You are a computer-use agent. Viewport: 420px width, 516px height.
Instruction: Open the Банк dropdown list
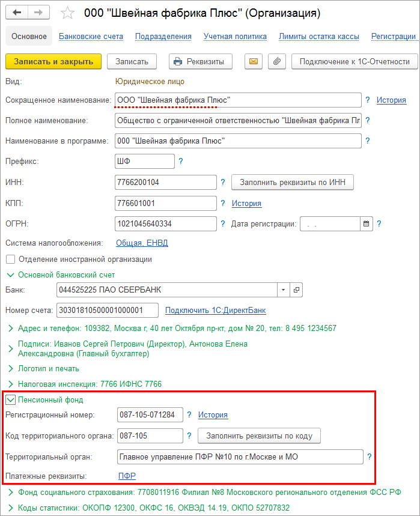pyautogui.click(x=282, y=290)
